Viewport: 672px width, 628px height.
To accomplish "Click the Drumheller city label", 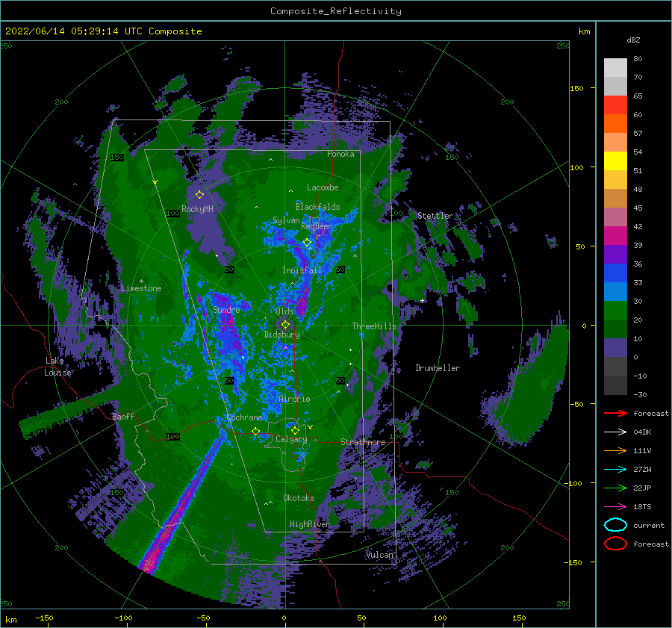I will pyautogui.click(x=438, y=368).
